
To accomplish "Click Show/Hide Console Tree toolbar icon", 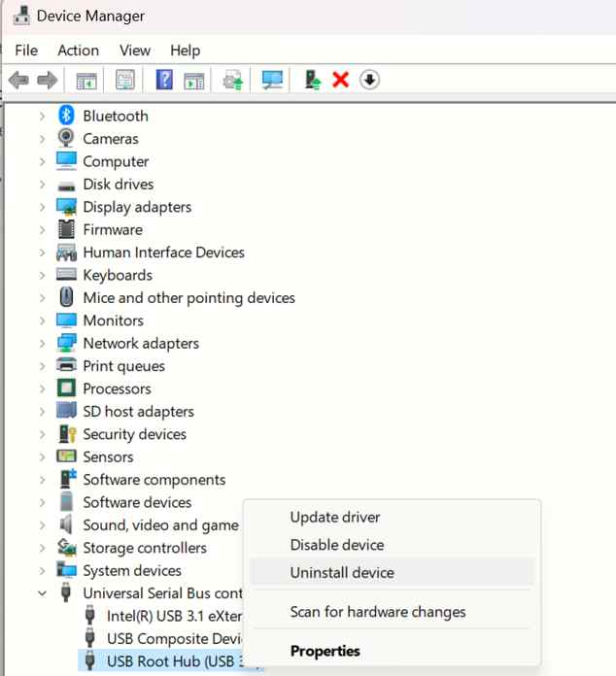I will coord(86,81).
